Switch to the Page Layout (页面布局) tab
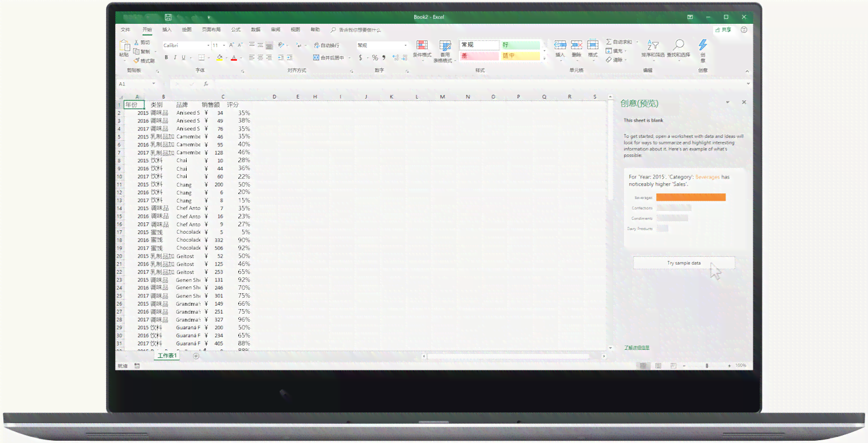Viewport: 868px width, 443px height. [x=211, y=29]
